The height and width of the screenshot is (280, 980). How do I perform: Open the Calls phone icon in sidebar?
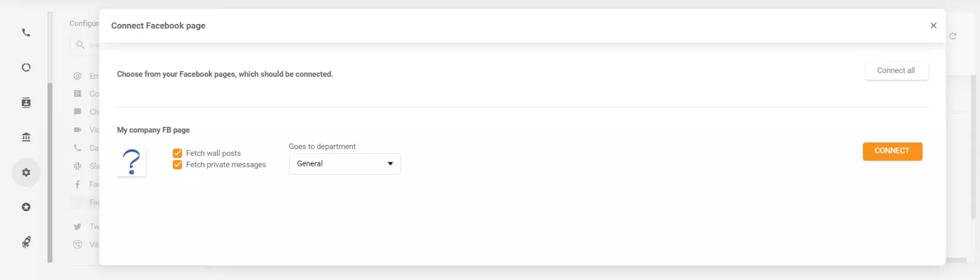point(26,33)
